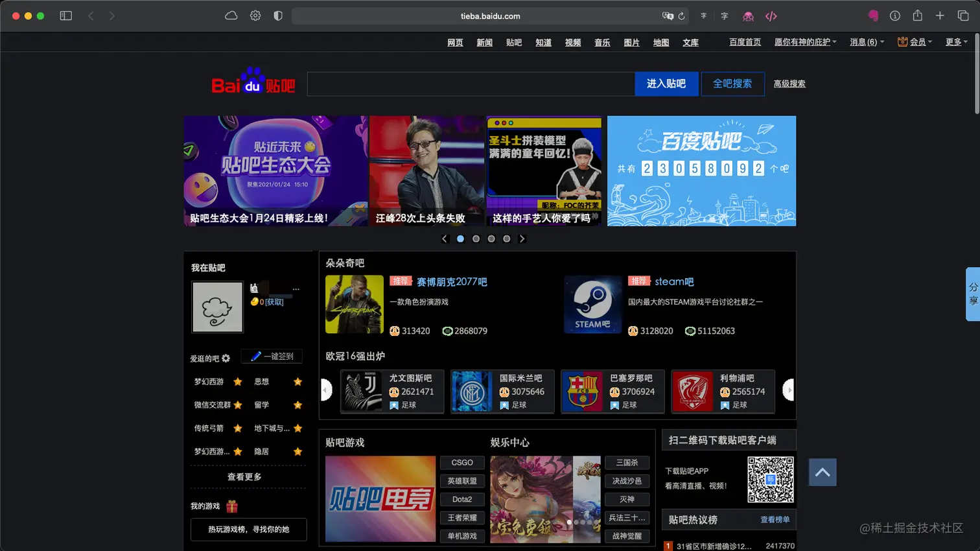This screenshot has width=980, height=551.
Task: Open the 贴吧生态大会 banner thumbnail
Action: click(x=275, y=171)
